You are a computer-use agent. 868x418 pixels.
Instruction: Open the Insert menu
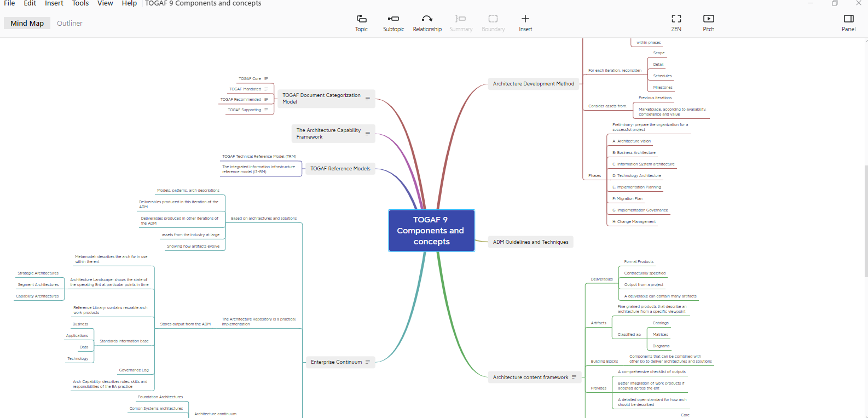[x=54, y=3]
